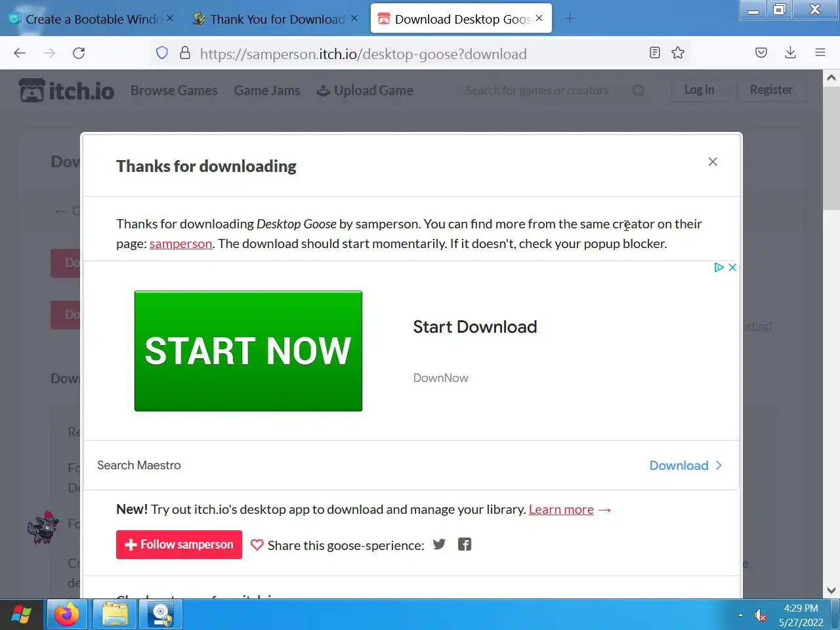This screenshot has width=840, height=630.
Task: Close the advertisement with X icon
Action: click(732, 267)
